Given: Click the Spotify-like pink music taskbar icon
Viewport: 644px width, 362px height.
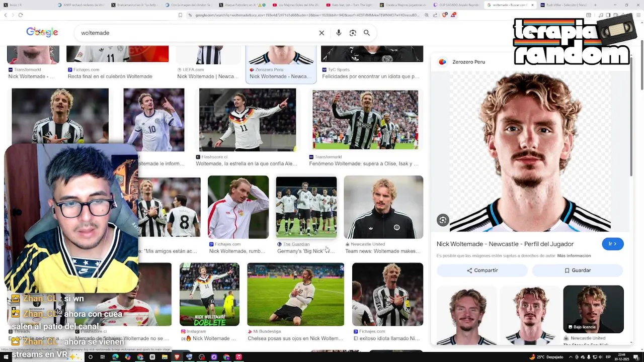Looking at the screenshot, I should point(238,357).
